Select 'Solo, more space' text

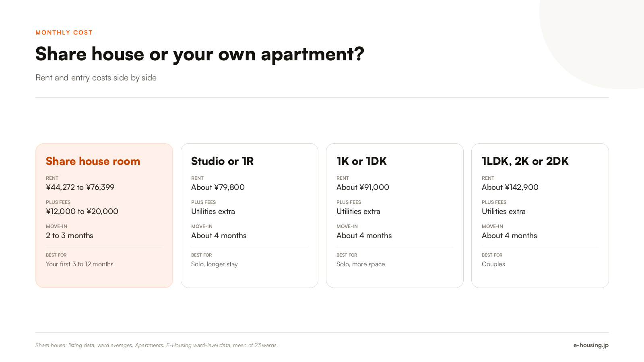coord(361,264)
